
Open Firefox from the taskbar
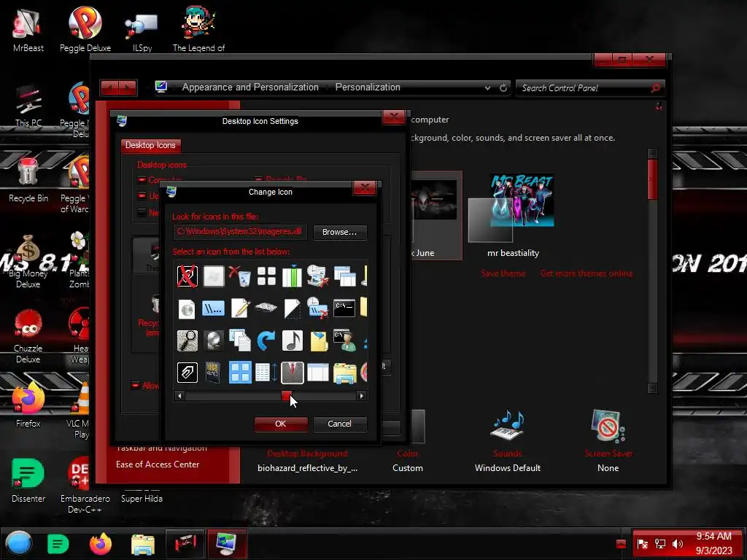(x=101, y=544)
